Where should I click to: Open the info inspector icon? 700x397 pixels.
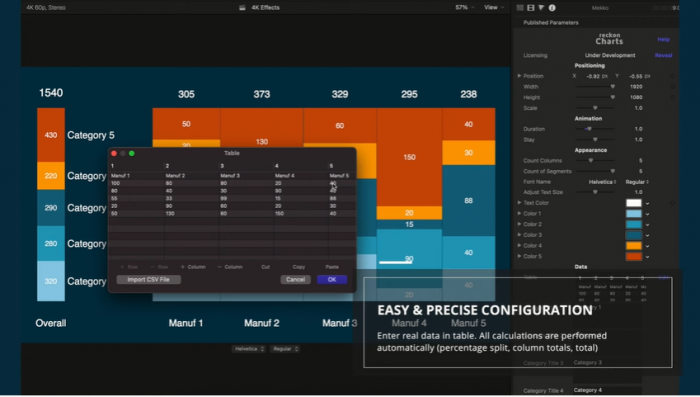coord(552,8)
